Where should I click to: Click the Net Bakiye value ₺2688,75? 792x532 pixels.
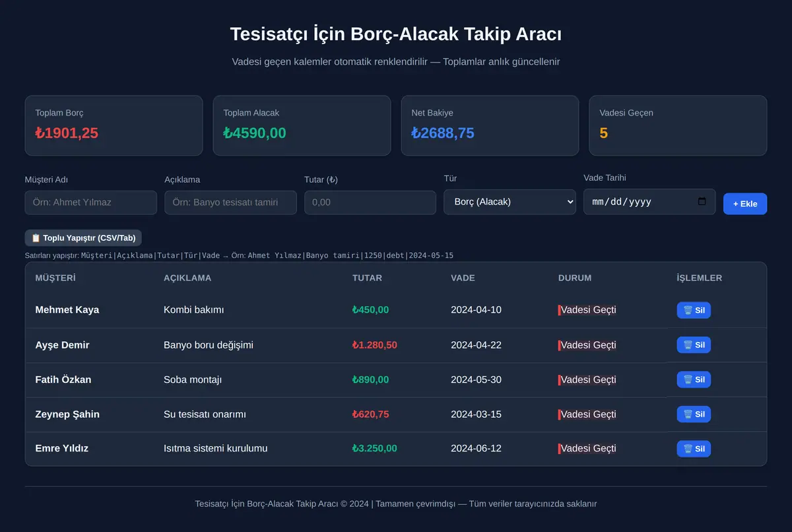tap(443, 133)
